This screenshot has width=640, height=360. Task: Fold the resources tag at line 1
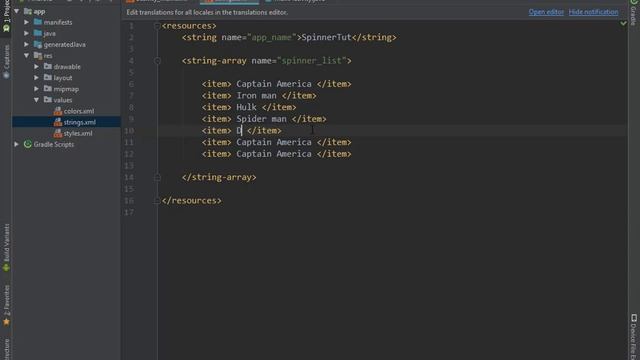pyautogui.click(x=157, y=26)
